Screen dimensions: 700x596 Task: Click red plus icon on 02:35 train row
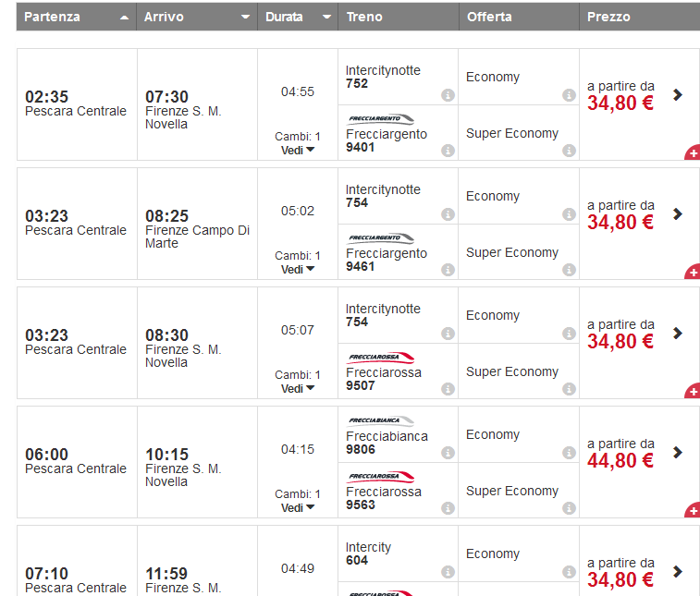[x=693, y=153]
